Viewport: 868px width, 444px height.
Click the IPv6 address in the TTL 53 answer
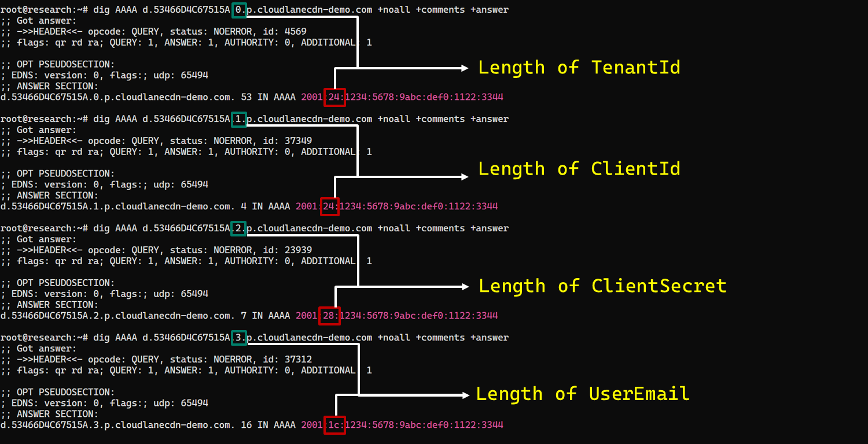click(x=402, y=97)
